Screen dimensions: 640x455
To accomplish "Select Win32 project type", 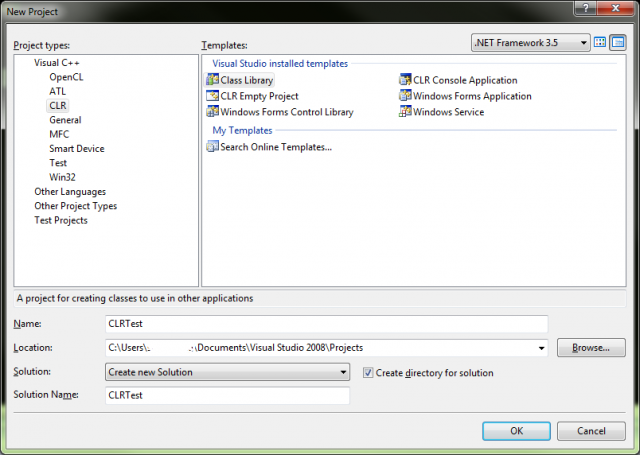I will click(62, 177).
